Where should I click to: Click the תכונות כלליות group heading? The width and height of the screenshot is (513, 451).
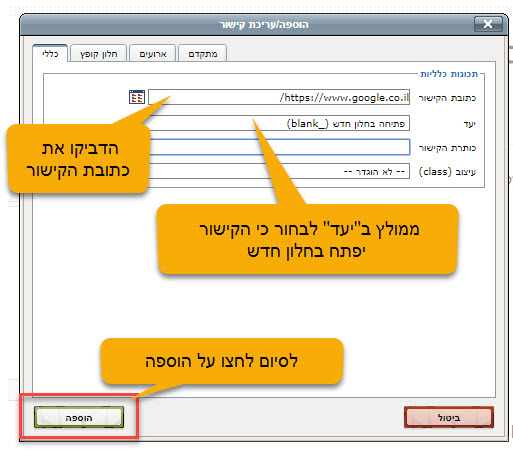[449, 74]
